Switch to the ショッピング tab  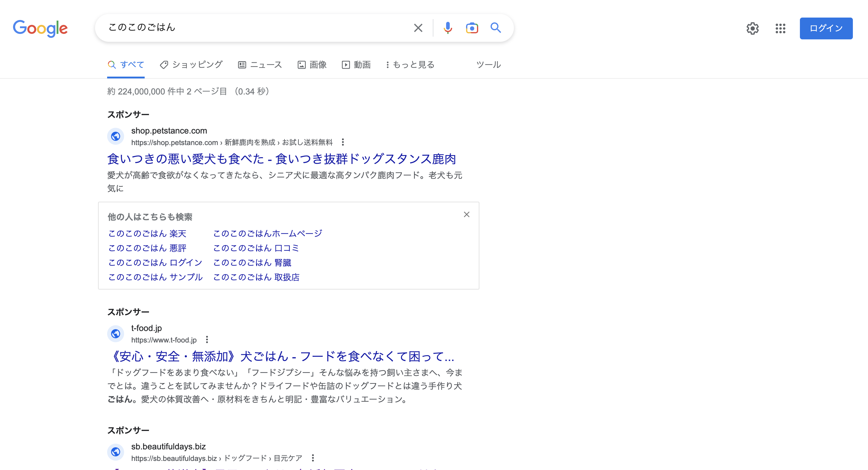coord(191,65)
